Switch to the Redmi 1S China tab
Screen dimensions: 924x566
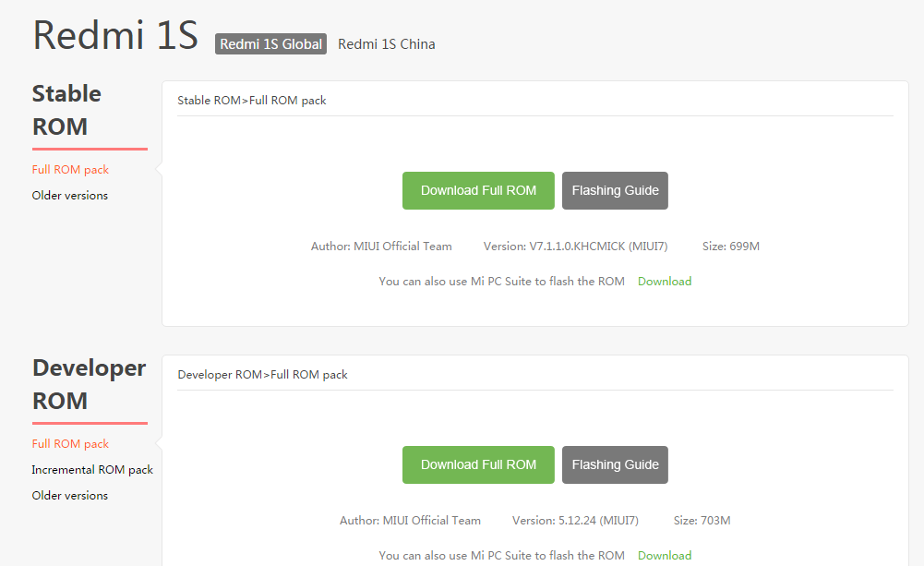coord(387,44)
